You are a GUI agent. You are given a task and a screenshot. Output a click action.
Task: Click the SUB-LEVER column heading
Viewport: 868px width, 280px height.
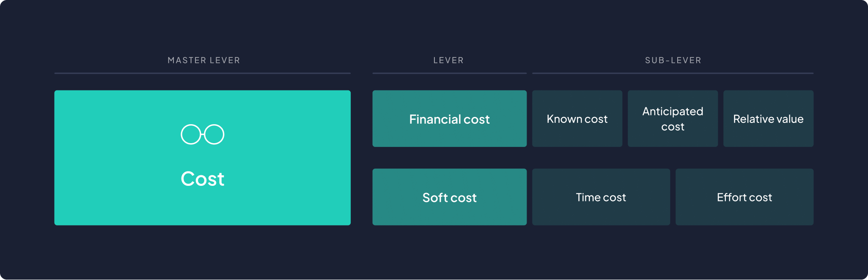pyautogui.click(x=673, y=60)
